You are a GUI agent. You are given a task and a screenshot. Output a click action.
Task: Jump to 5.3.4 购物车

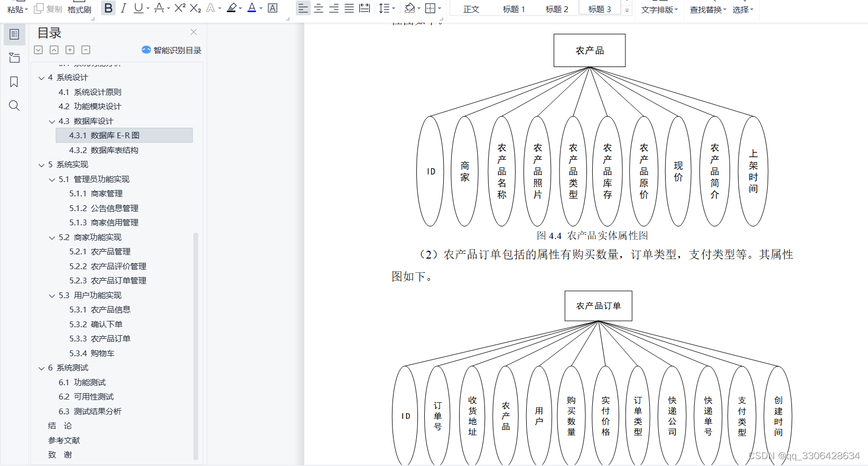(x=92, y=353)
